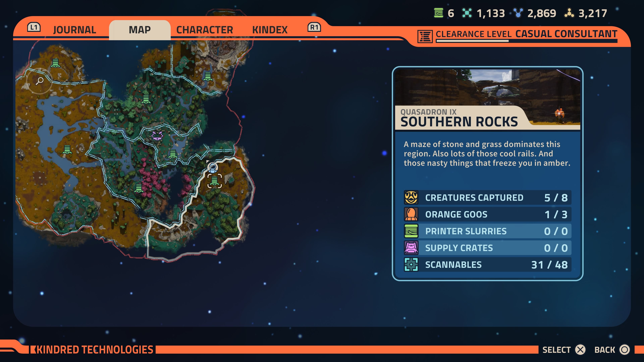644x362 pixels.
Task: Click the magnifier zoom icon on the map
Action: pyautogui.click(x=39, y=81)
